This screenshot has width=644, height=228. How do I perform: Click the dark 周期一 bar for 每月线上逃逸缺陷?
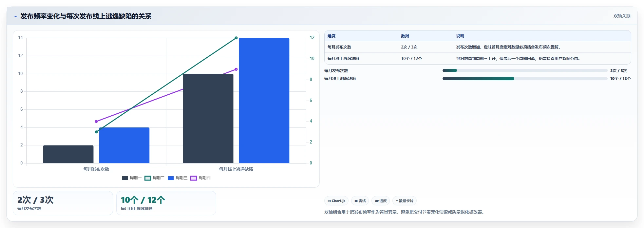208,119
